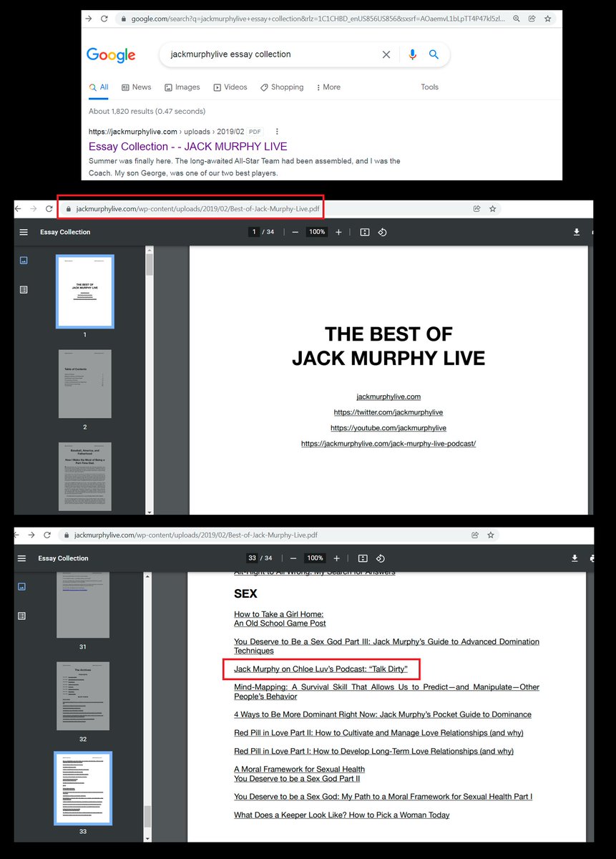Click the forward arrow in the Google search browser
Screen dimensions: 616x859
tap(88, 19)
